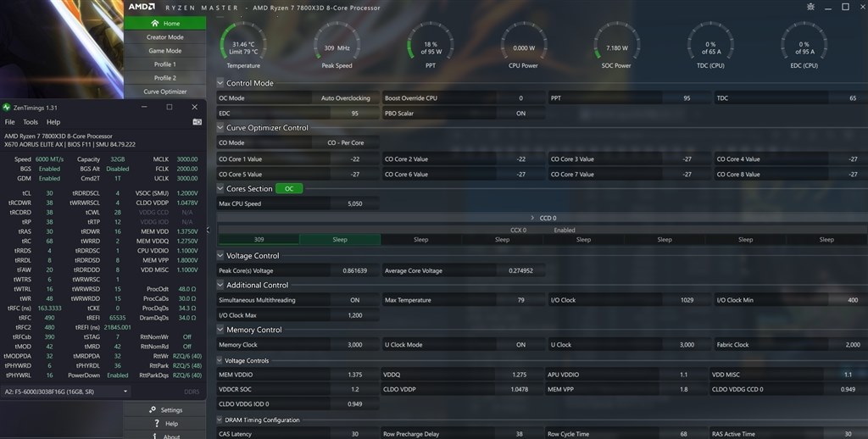Click FCLK value 2000.00 in ZenTimings
868x439 pixels.
(187, 169)
